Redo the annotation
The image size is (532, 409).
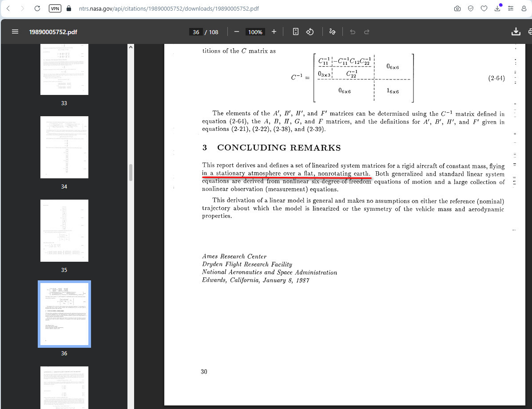click(x=366, y=32)
